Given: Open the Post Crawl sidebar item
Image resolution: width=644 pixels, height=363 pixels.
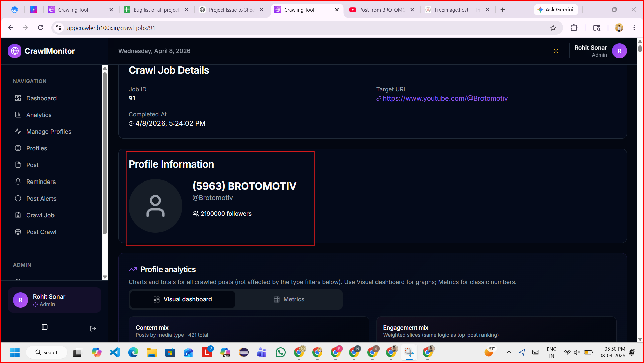Looking at the screenshot, I should (x=41, y=232).
